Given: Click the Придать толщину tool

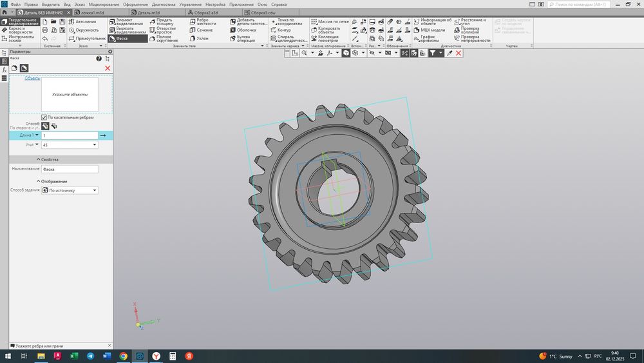Looking at the screenshot, I should pos(163,21).
